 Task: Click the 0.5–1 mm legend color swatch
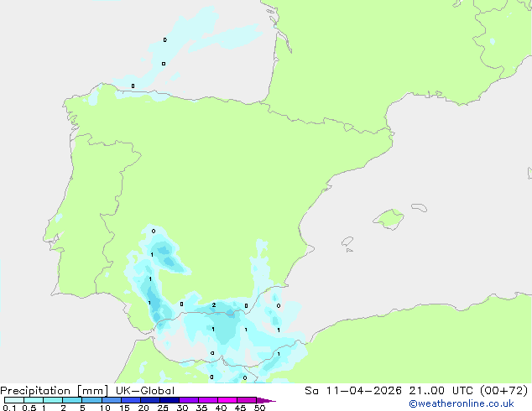34,400
